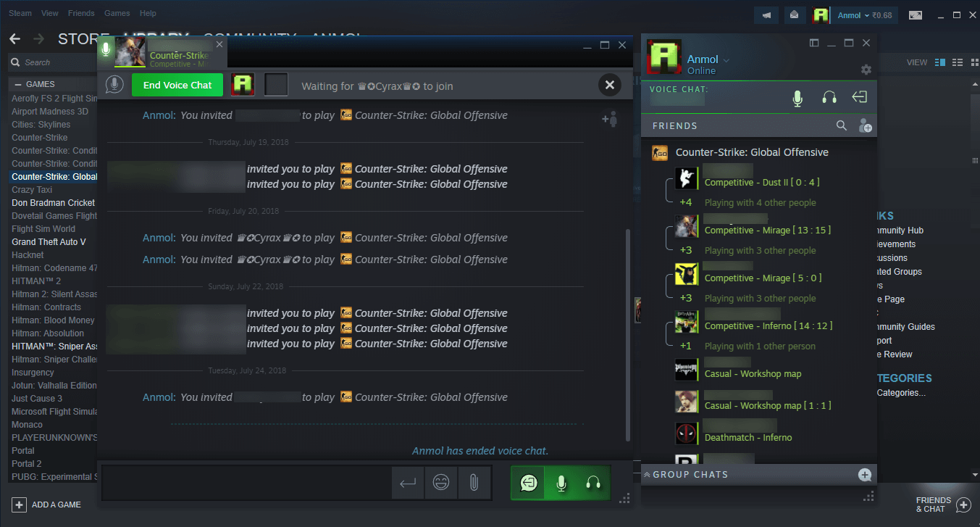
Task: Click the Add Friend person icon
Action: click(866, 125)
